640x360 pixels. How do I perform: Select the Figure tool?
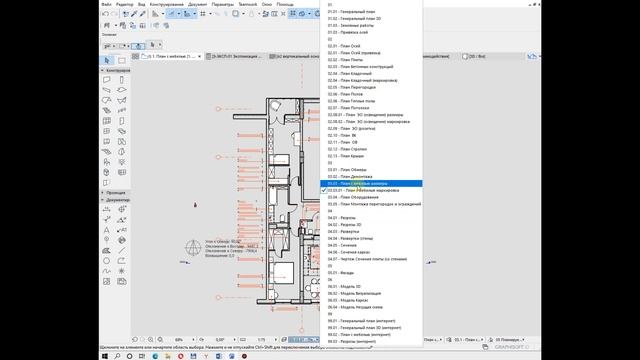(x=107, y=282)
